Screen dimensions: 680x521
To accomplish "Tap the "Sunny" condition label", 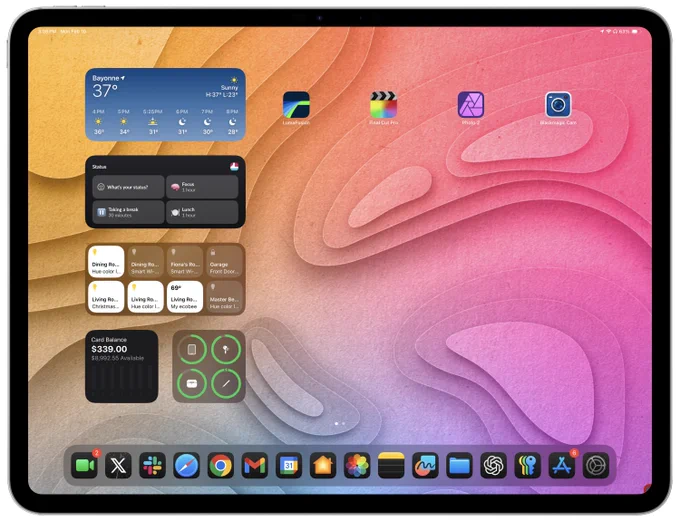I will click(x=229, y=88).
